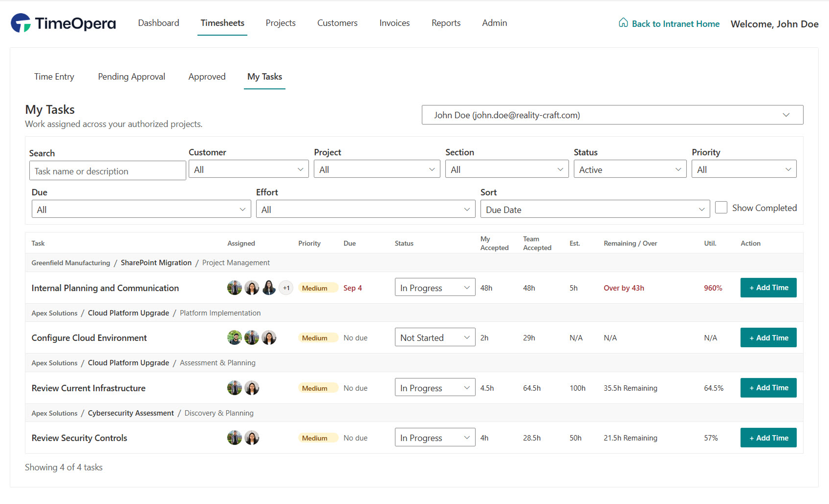Screen dimensions: 829x504
Task: Switch to the Approved tab
Action: point(207,77)
